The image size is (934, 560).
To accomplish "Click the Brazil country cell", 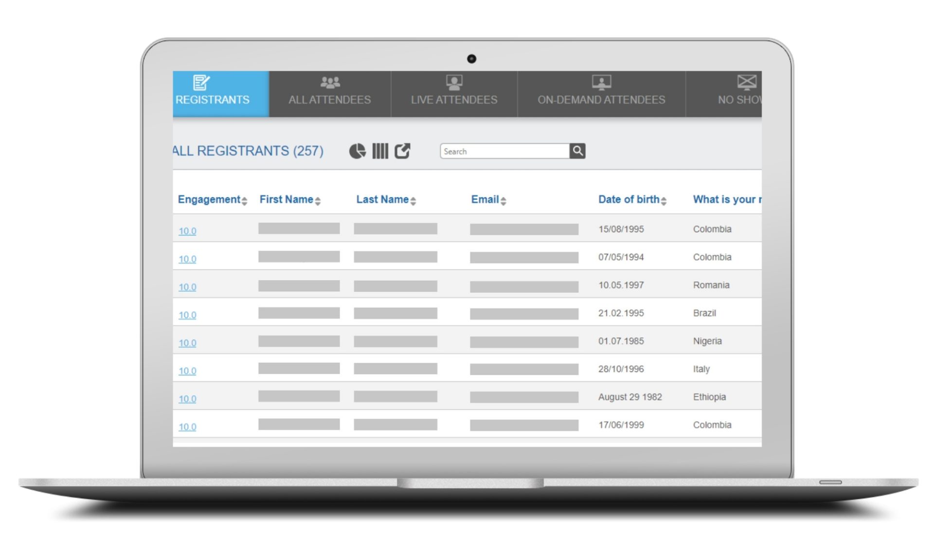I will point(704,313).
